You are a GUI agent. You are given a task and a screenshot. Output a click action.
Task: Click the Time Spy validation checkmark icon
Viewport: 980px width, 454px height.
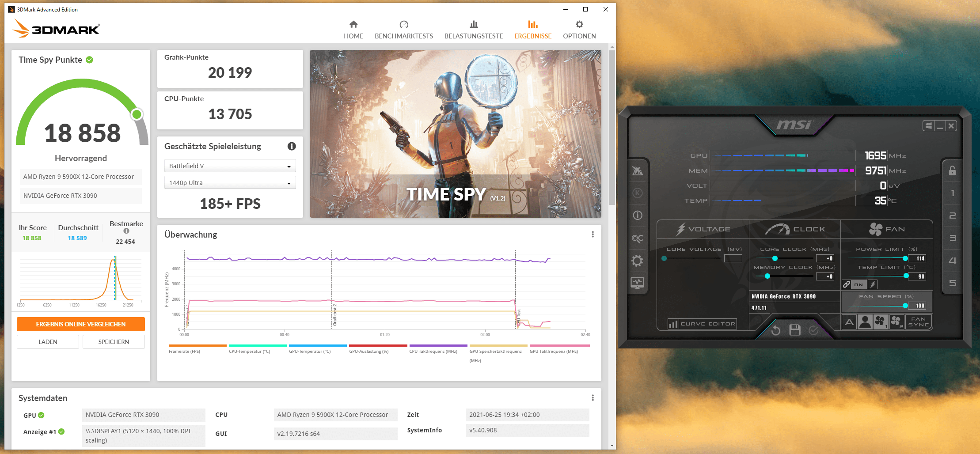pos(90,60)
